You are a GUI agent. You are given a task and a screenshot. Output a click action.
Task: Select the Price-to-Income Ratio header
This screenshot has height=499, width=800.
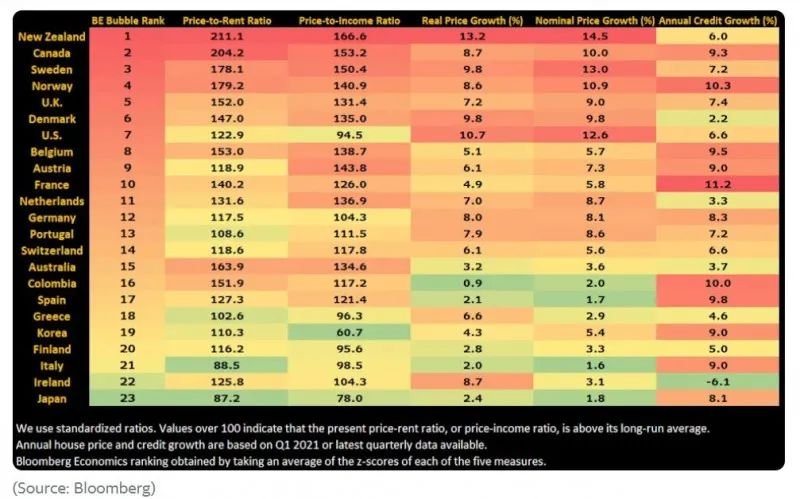tap(349, 21)
